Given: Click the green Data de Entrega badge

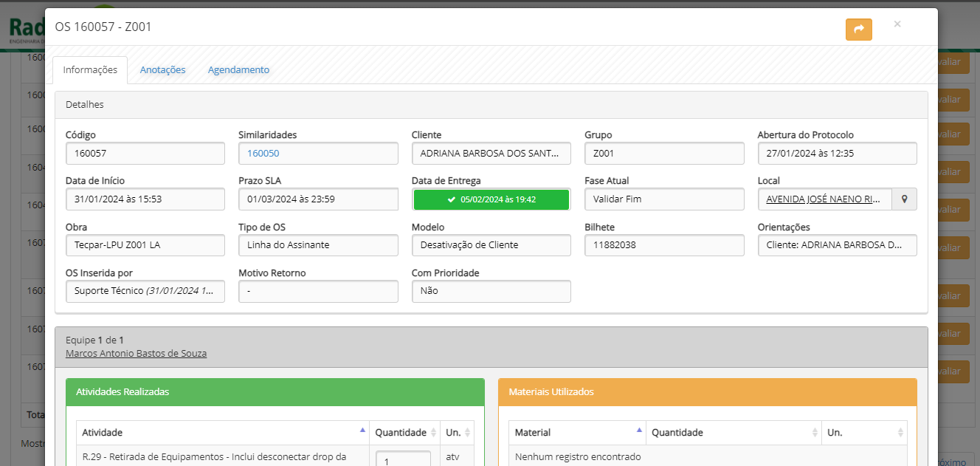Looking at the screenshot, I should [x=491, y=199].
